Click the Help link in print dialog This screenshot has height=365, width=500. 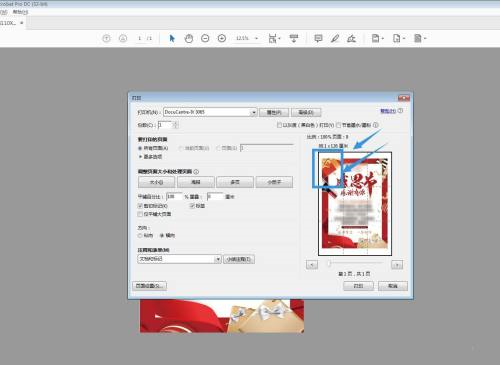click(x=388, y=111)
